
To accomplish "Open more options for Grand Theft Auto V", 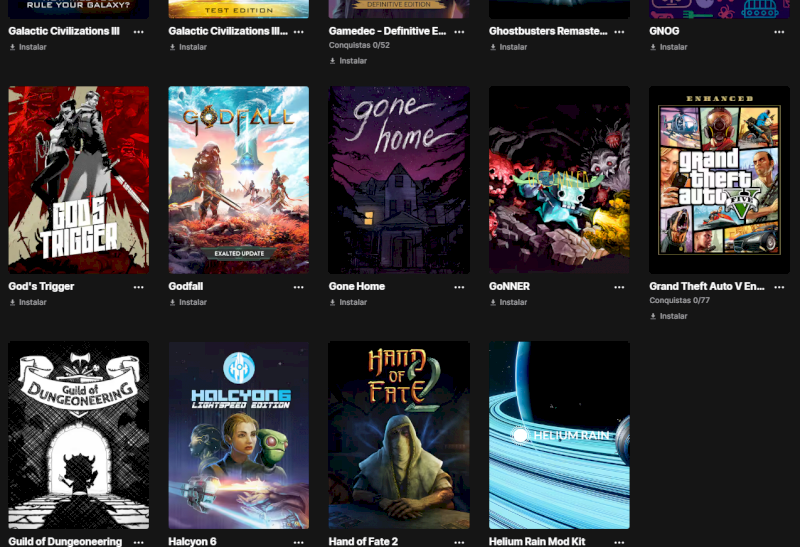I will point(779,287).
